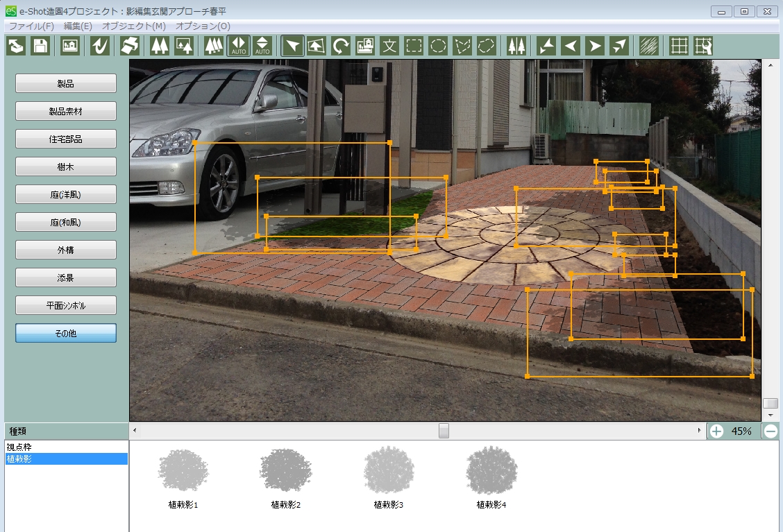
Task: Save the project with the floppy disk icon
Action: 40,46
